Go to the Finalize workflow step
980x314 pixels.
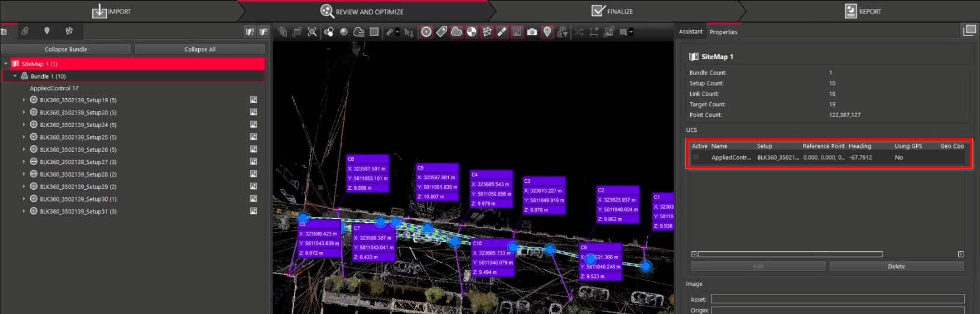tap(612, 11)
